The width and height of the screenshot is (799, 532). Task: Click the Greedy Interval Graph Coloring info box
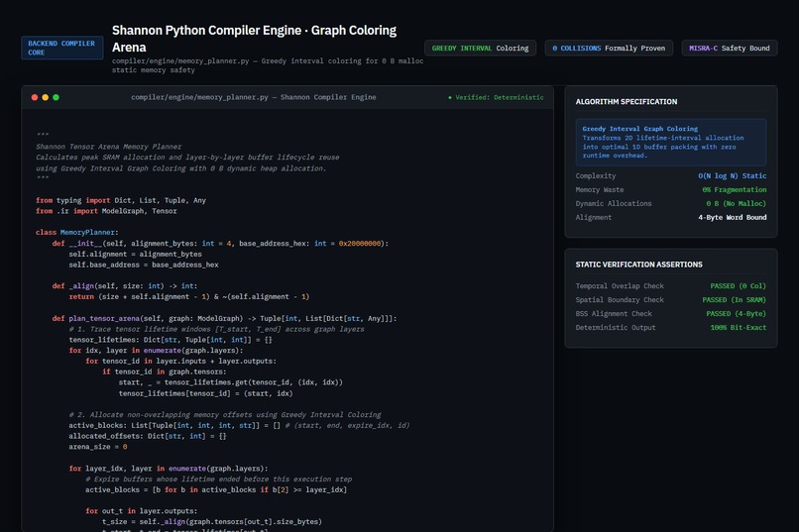670,142
